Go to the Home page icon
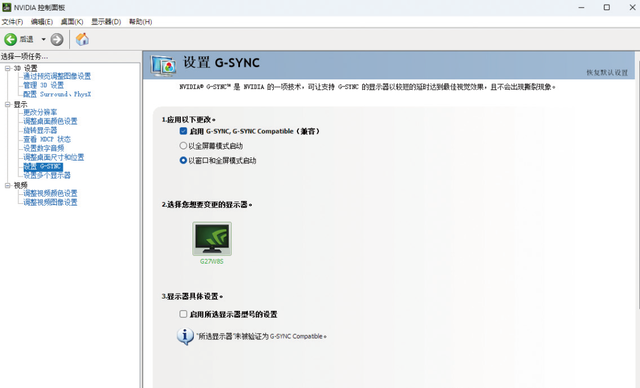This screenshot has width=640, height=388. click(82, 39)
